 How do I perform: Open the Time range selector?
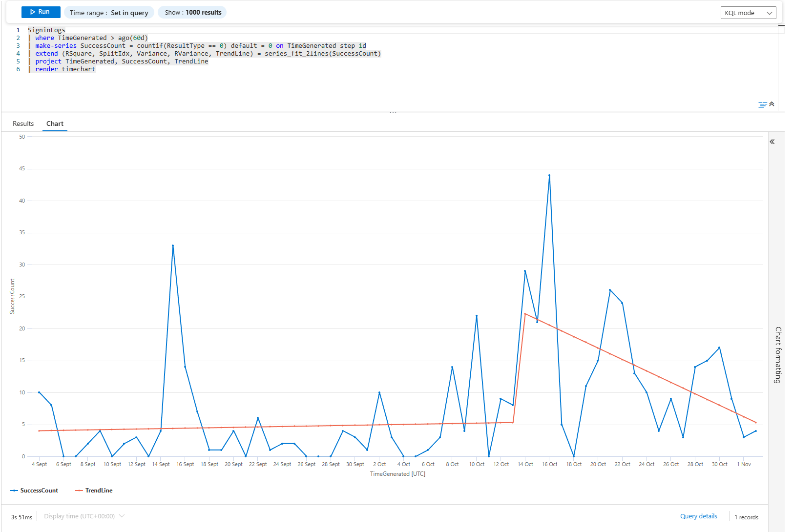pyautogui.click(x=109, y=13)
